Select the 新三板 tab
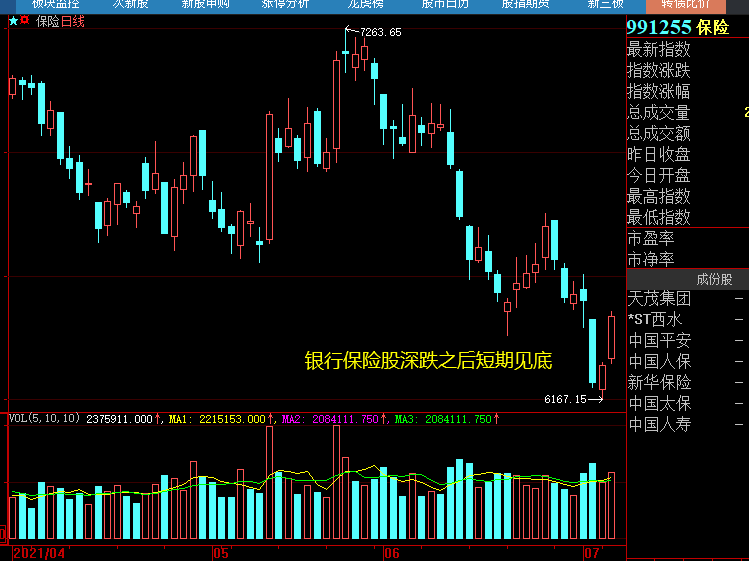 click(605, 4)
